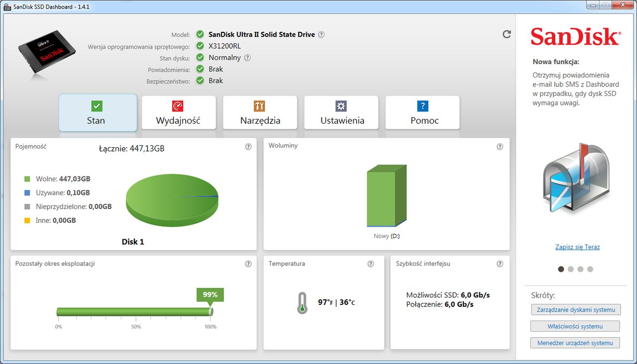The width and height of the screenshot is (637, 364).
Task: Click the gray Nieprzydzielone legend swatch
Action: point(28,207)
